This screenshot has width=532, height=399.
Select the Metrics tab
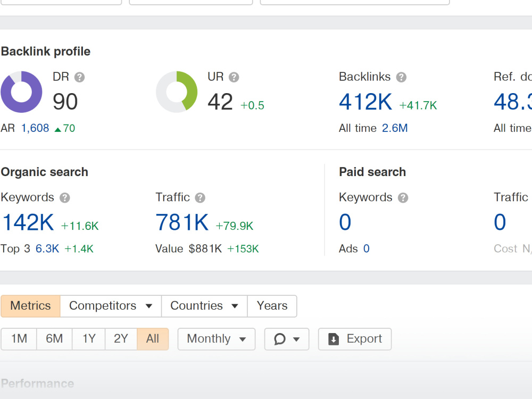point(30,306)
